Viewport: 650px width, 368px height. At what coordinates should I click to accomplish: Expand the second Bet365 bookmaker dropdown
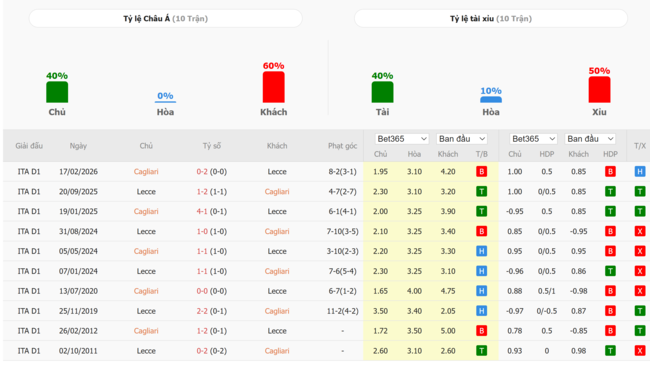pos(533,139)
